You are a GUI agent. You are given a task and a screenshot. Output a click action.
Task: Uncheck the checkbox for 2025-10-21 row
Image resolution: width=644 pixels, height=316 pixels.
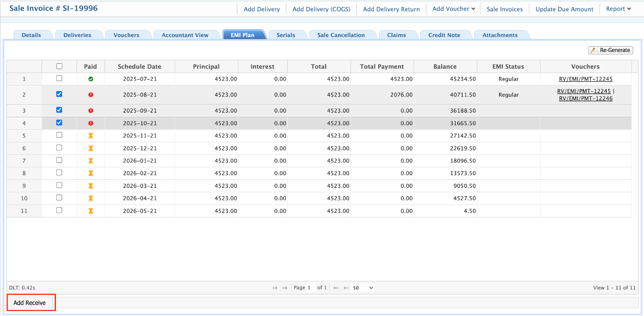click(x=59, y=123)
